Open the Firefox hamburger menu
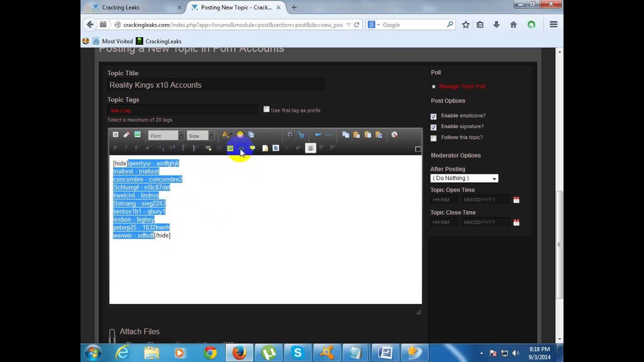Viewport: 644px width, 362px height. click(x=553, y=24)
